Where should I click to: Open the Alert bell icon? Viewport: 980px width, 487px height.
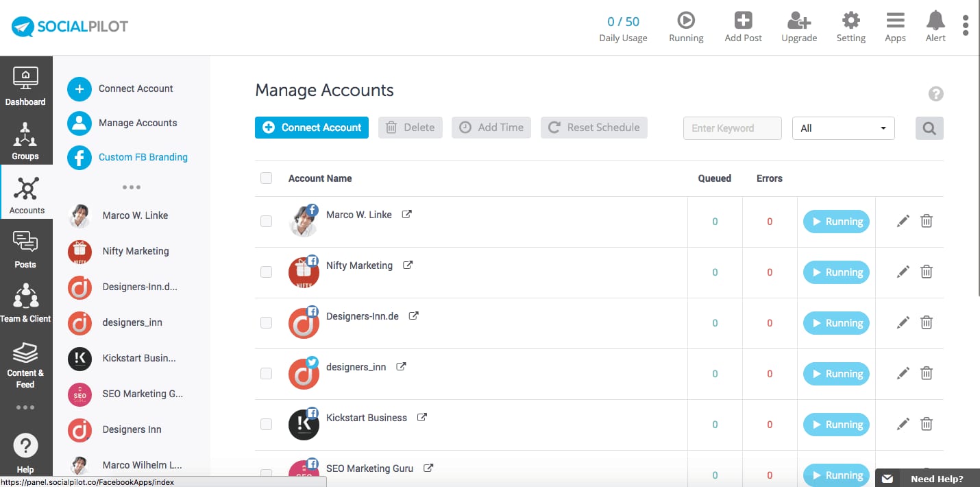click(x=935, y=20)
